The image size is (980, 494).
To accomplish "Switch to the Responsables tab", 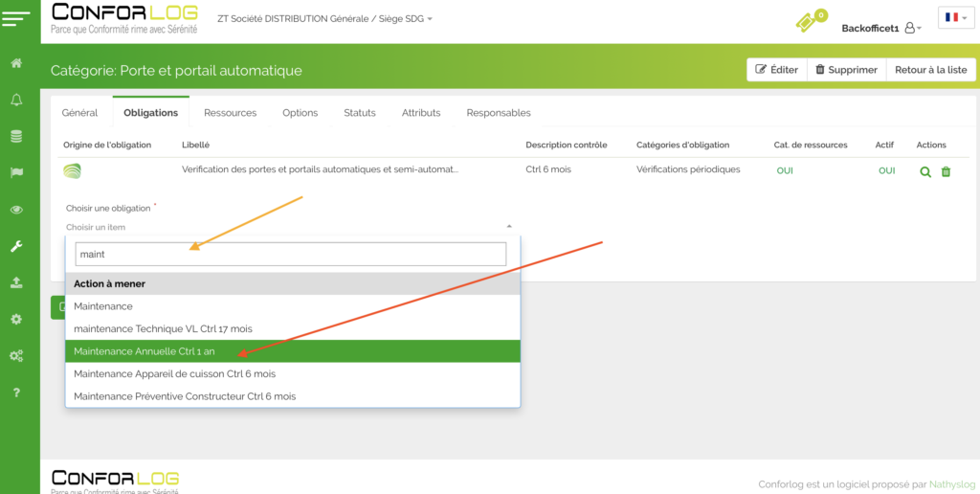I will point(498,113).
